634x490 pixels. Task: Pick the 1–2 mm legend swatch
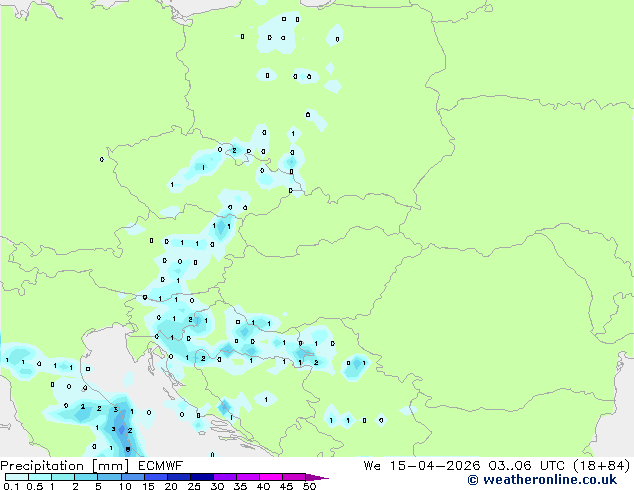point(63,477)
